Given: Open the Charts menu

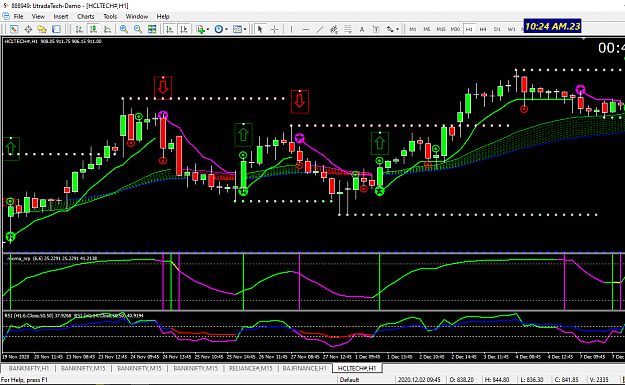Looking at the screenshot, I should point(86,16).
